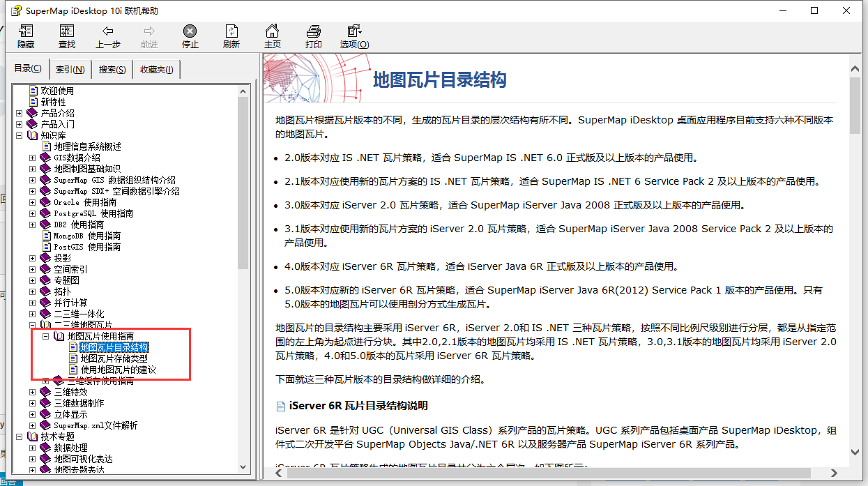Screen dimensions: 868x486
Task: Click the 地图瓦片目录结构 page title
Action: pyautogui.click(x=440, y=79)
